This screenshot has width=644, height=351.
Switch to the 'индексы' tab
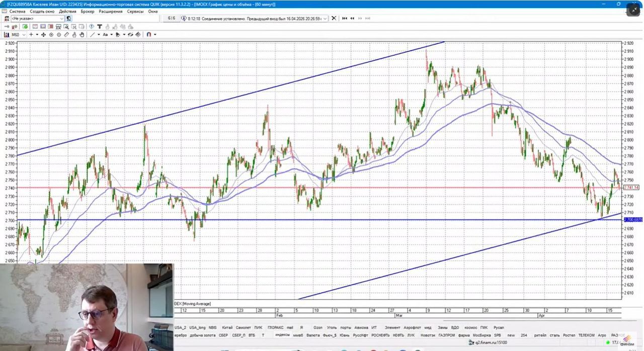coord(282,335)
